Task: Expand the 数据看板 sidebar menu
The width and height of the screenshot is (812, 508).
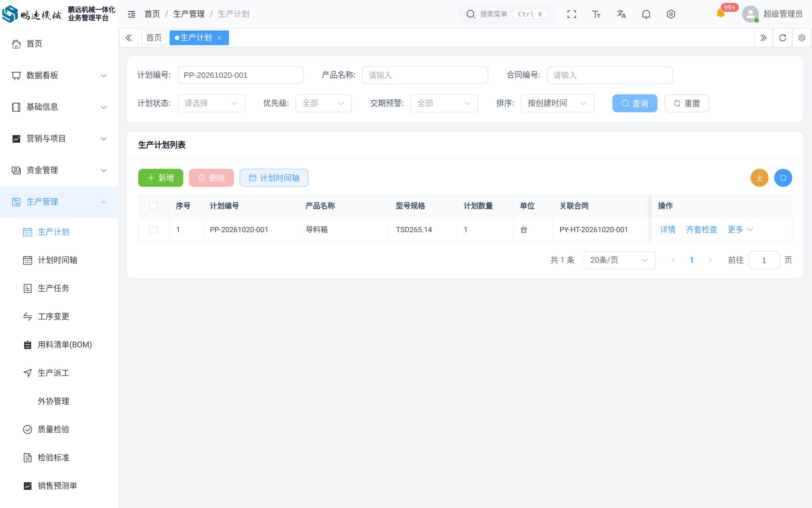Action: [x=59, y=75]
